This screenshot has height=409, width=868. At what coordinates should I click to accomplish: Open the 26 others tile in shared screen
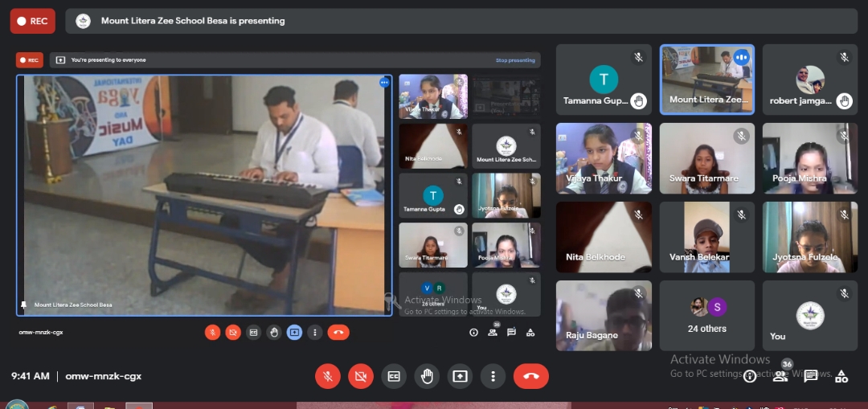point(433,294)
